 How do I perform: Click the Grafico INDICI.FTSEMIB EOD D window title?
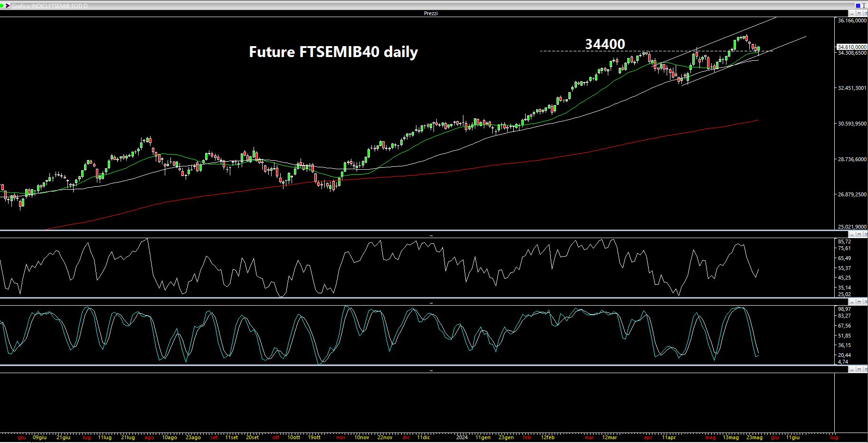pyautogui.click(x=49, y=6)
